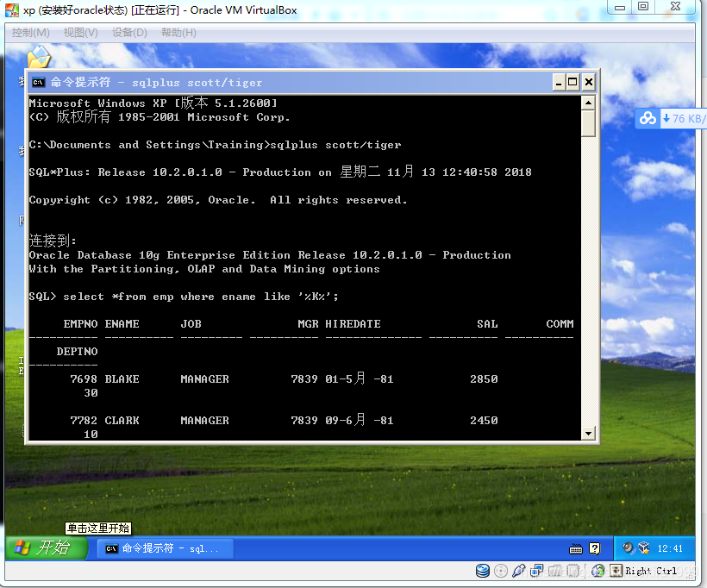The image size is (707, 588).
Task: Click the Right Ctrl host key label
Action: [x=651, y=571]
